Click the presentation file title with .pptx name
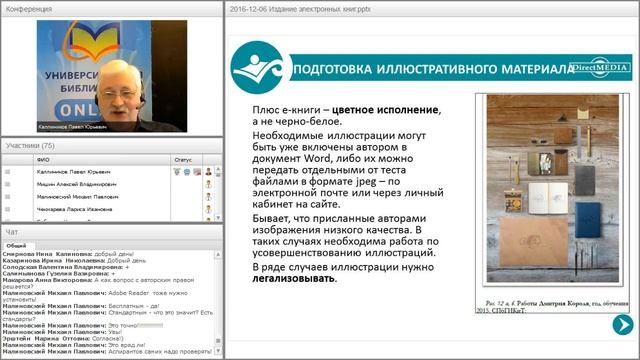The height and width of the screenshot is (360, 640). (x=300, y=9)
